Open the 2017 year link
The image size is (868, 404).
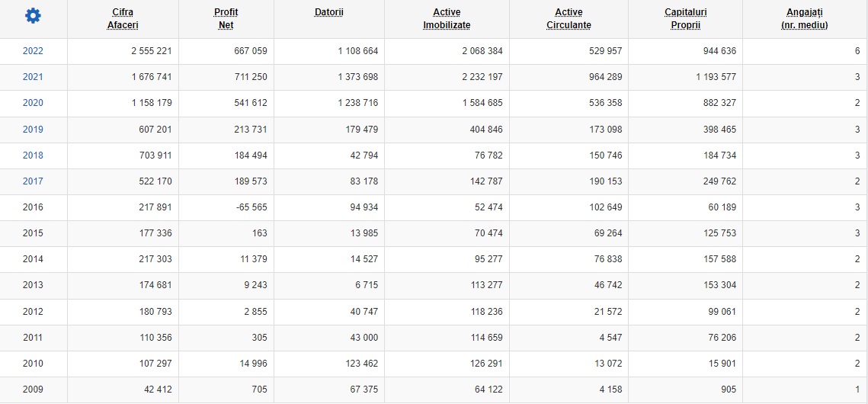point(33,181)
